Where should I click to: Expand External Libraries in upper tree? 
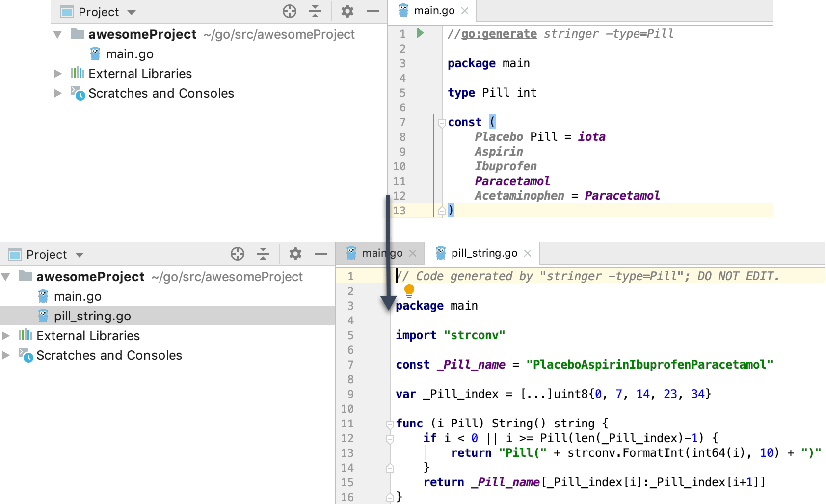58,74
